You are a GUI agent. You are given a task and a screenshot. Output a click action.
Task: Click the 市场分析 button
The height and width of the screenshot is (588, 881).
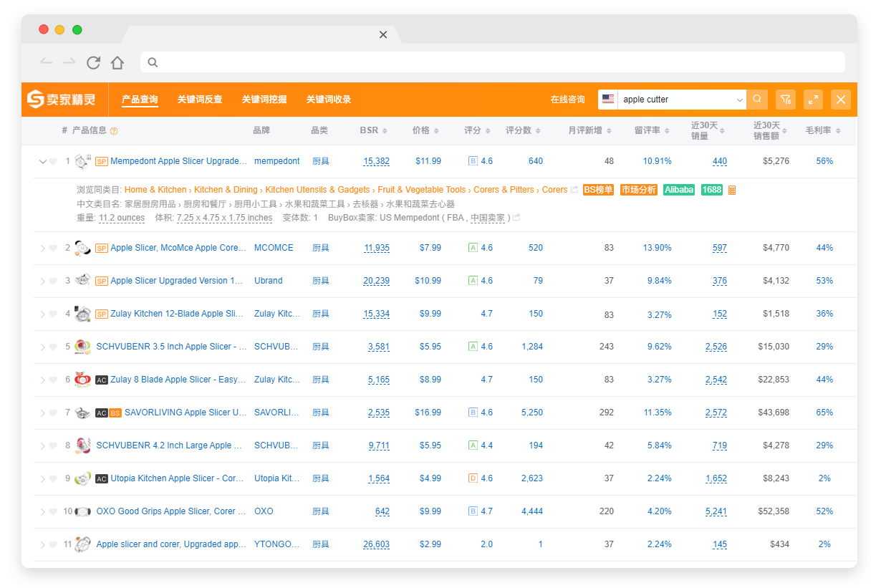[638, 190]
